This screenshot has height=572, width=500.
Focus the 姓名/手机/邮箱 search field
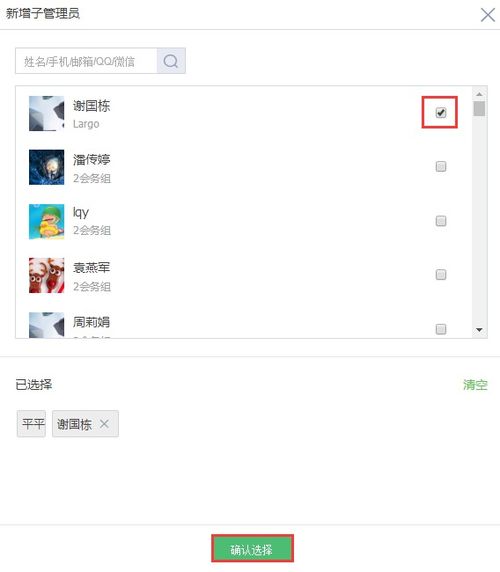point(86,61)
